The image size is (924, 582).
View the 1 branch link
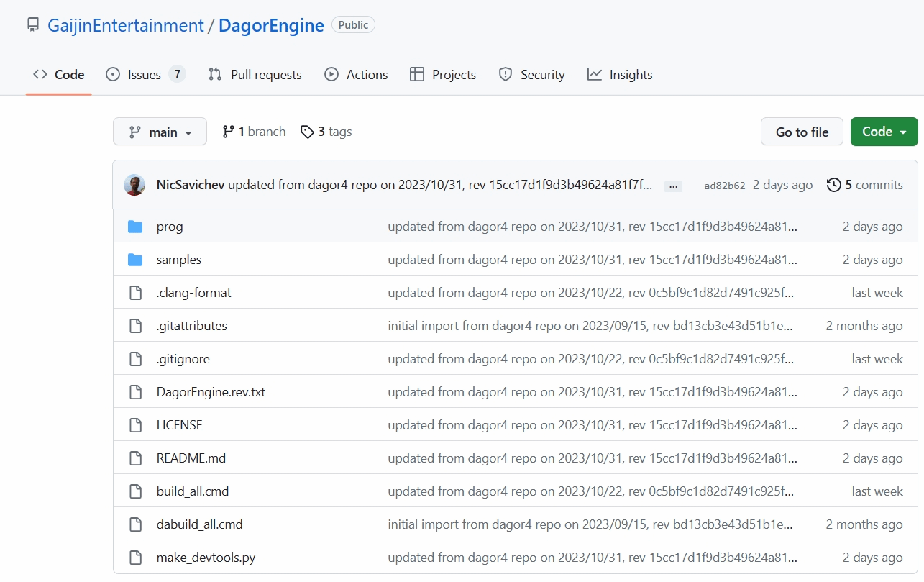tap(254, 132)
